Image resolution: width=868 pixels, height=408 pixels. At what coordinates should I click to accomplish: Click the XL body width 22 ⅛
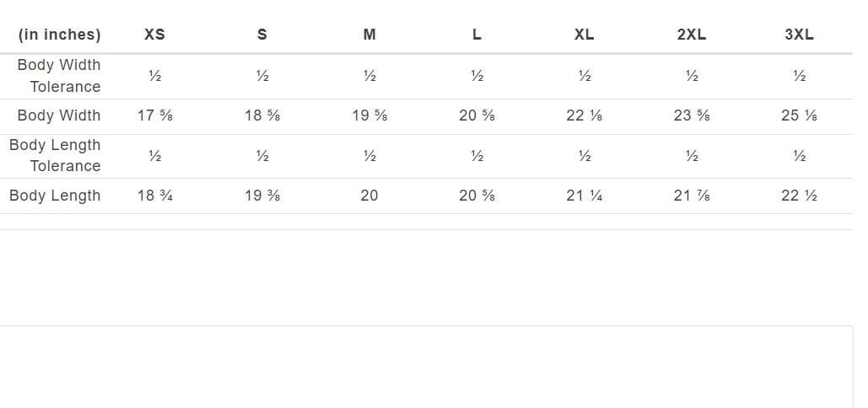tap(584, 115)
